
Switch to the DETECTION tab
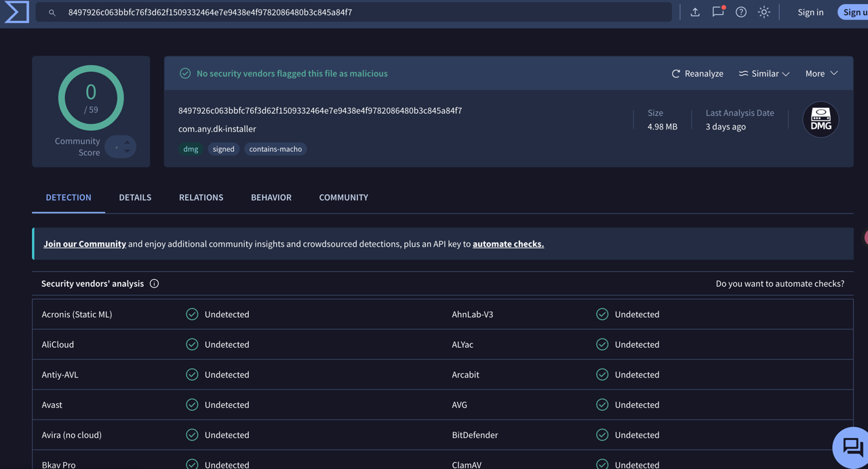tap(68, 197)
